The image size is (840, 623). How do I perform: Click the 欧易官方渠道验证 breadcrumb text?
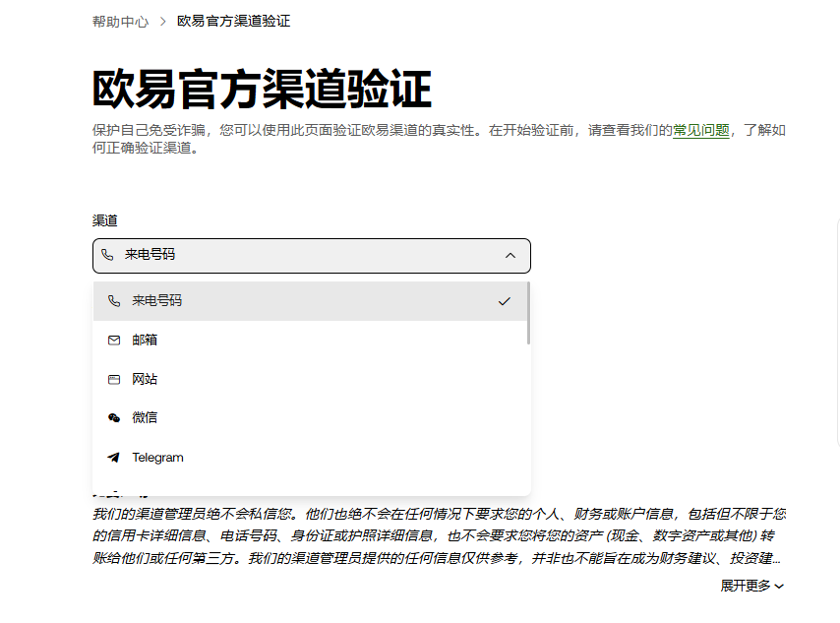pos(233,21)
